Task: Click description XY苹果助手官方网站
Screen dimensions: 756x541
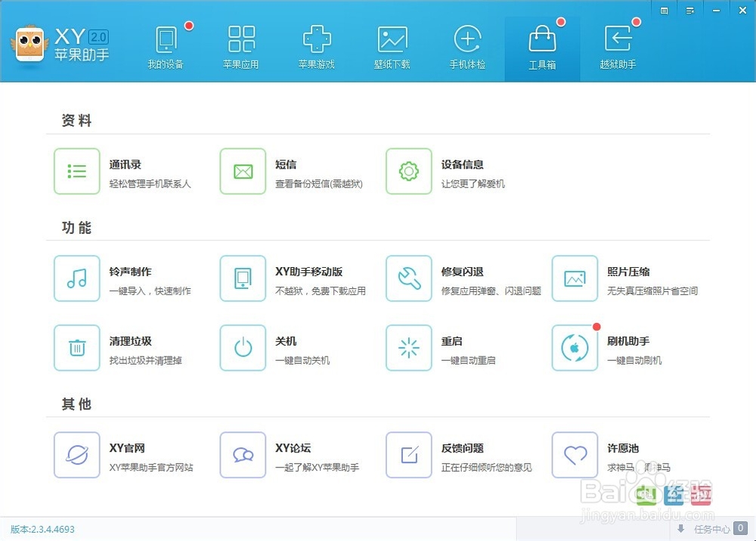Action: pyautogui.click(x=151, y=468)
